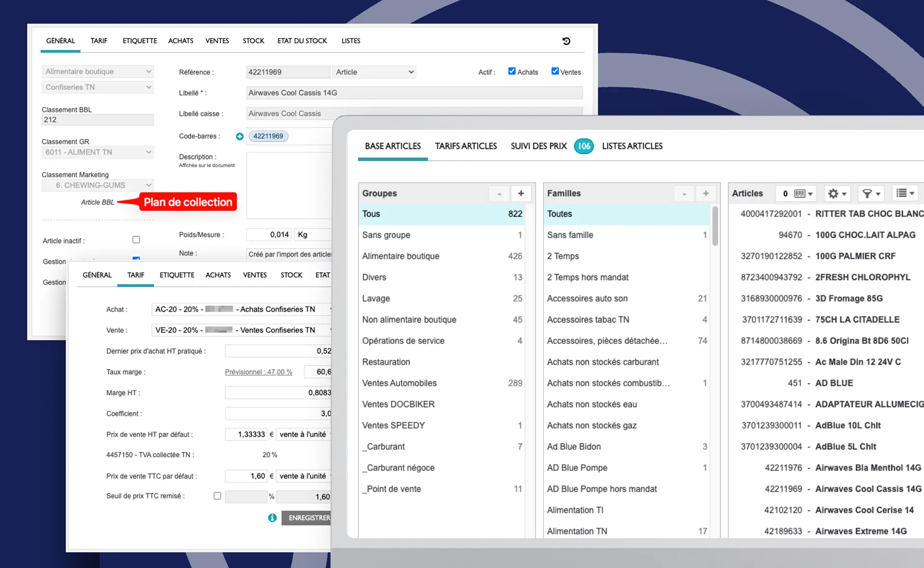Check the Article inactif checkbox
This screenshot has height=568, width=924.
tap(136, 240)
